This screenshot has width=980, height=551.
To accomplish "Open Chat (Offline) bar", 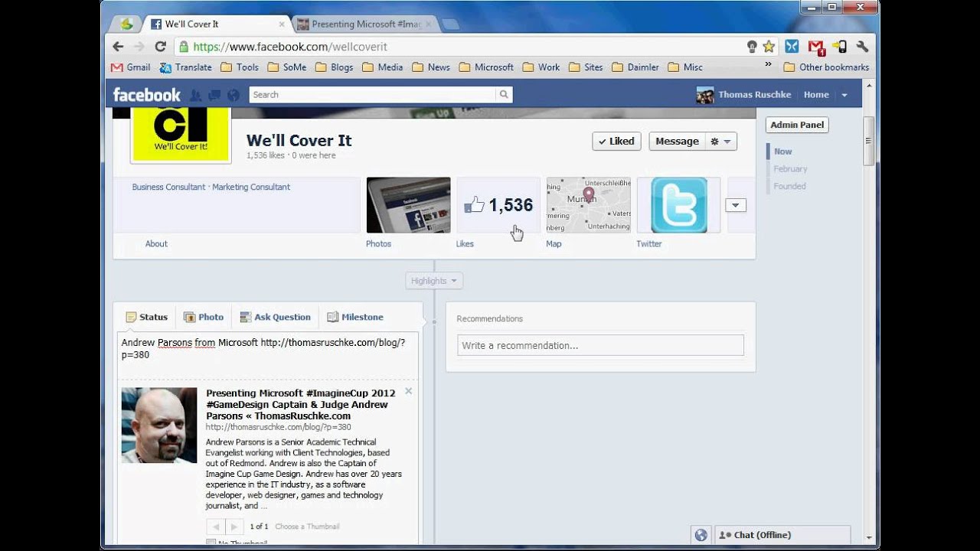I will pyautogui.click(x=782, y=535).
